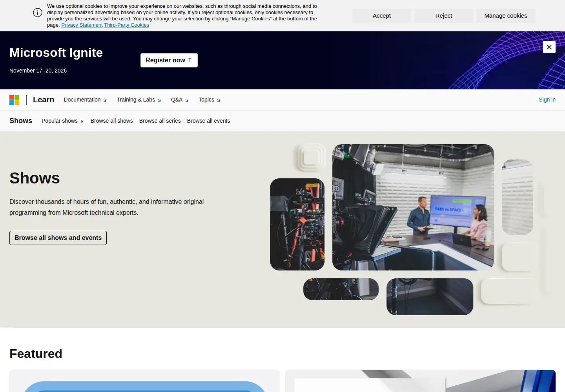
Task: Expand the Topics dropdown
Action: pos(209,100)
